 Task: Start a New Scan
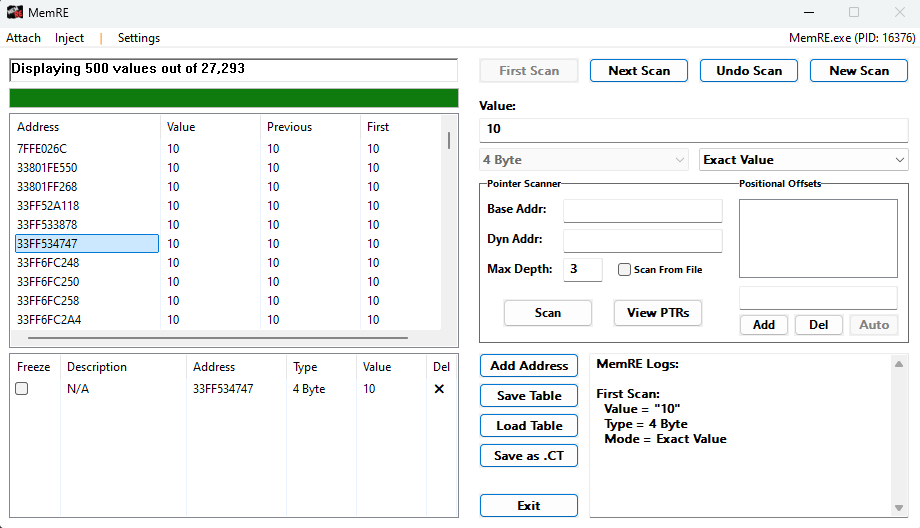pyautogui.click(x=858, y=71)
